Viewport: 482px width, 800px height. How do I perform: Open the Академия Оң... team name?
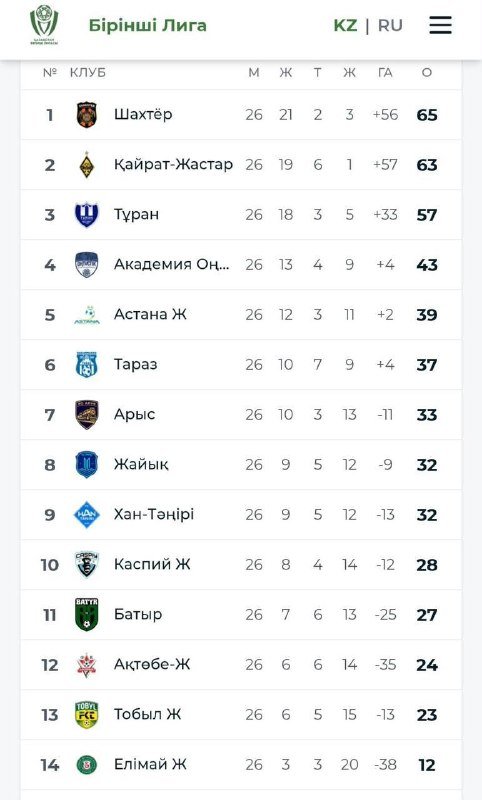click(x=171, y=264)
